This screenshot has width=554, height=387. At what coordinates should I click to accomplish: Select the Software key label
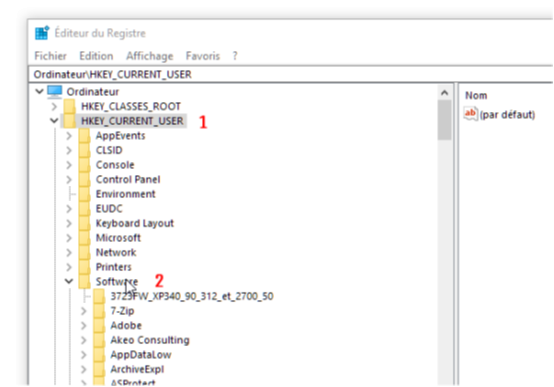(117, 282)
